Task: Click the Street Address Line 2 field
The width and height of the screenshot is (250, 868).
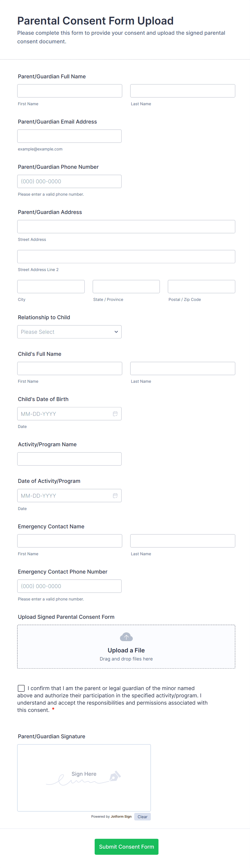Action: coord(126,256)
